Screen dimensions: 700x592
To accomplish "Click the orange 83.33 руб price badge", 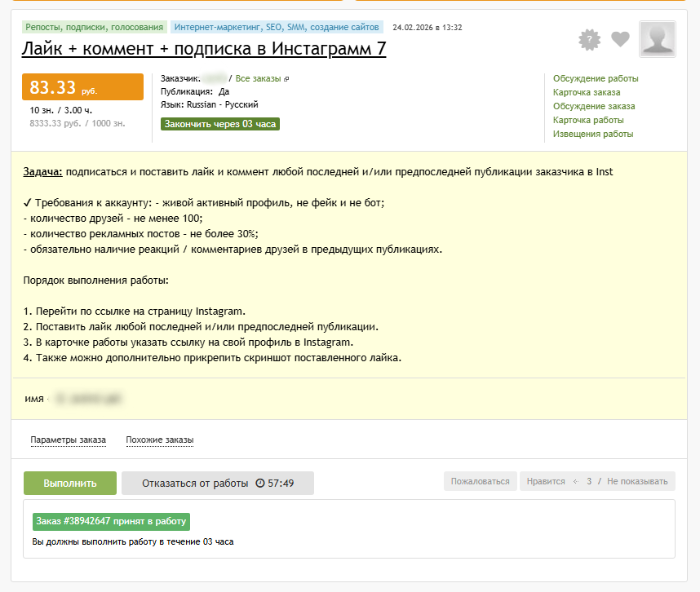I will coord(82,86).
